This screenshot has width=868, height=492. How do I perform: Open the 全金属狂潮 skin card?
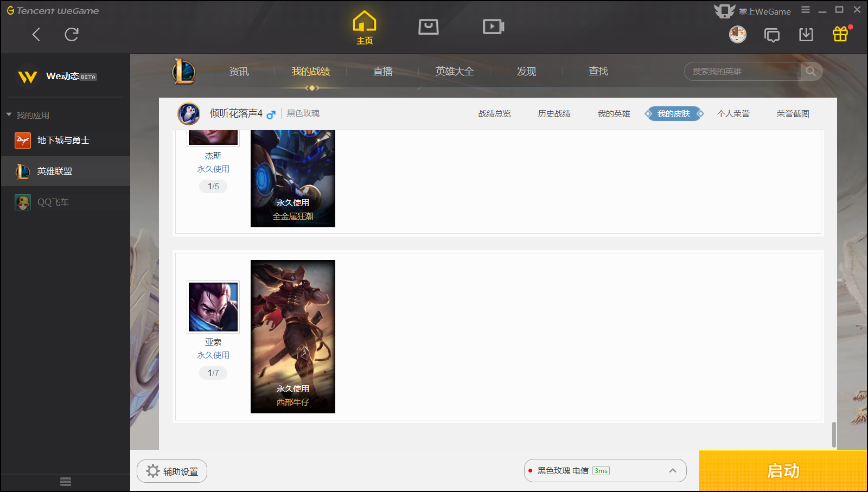[293, 178]
